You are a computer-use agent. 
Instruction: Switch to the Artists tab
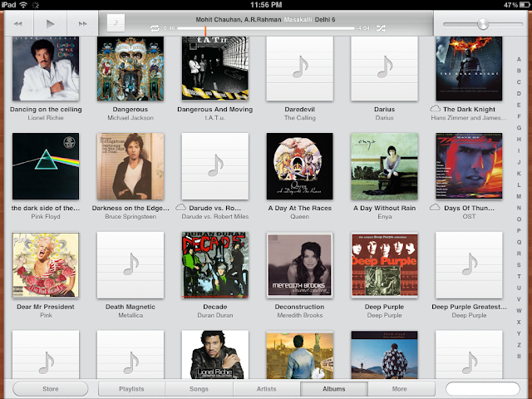pos(266,389)
